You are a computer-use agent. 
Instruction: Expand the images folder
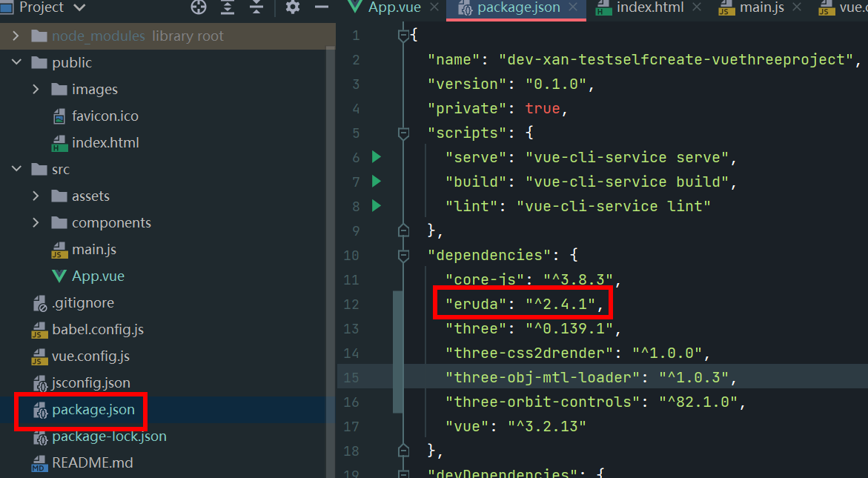tap(36, 89)
